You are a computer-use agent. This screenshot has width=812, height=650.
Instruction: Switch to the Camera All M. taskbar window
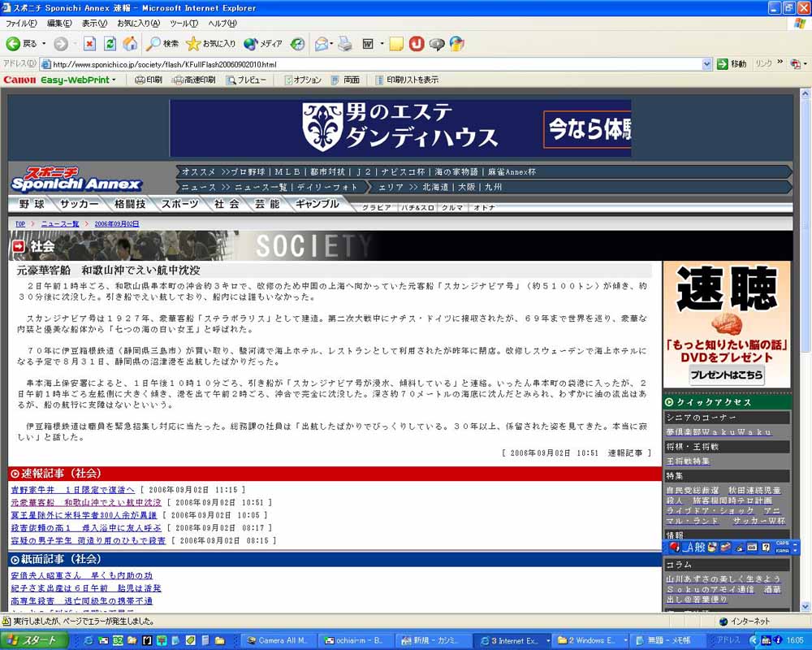pyautogui.click(x=278, y=641)
